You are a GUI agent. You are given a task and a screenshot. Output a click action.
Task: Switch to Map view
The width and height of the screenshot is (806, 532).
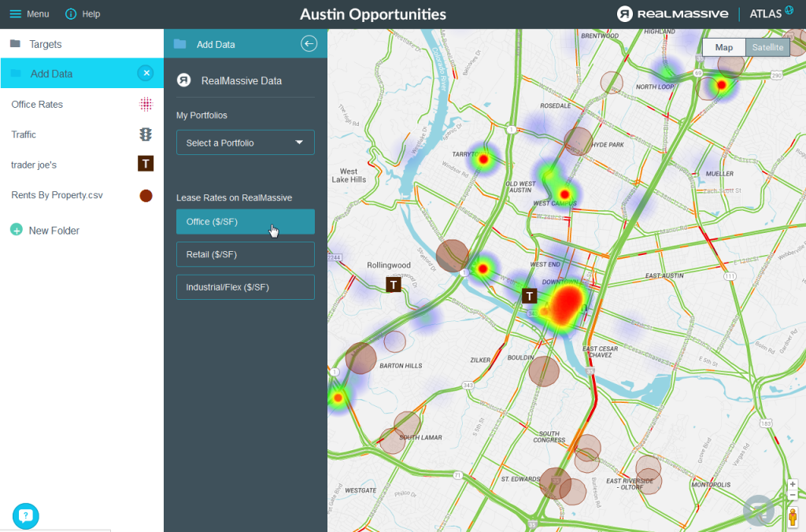tap(723, 47)
